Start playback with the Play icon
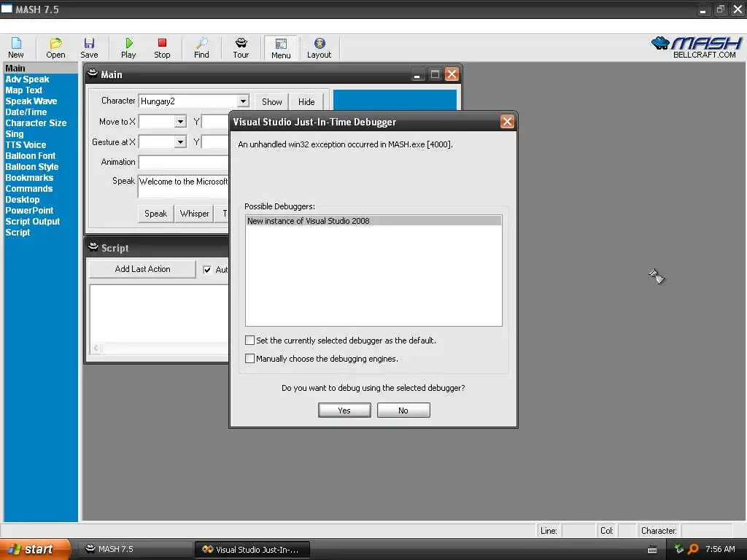Viewport: 747px width, 560px height. tap(128, 48)
